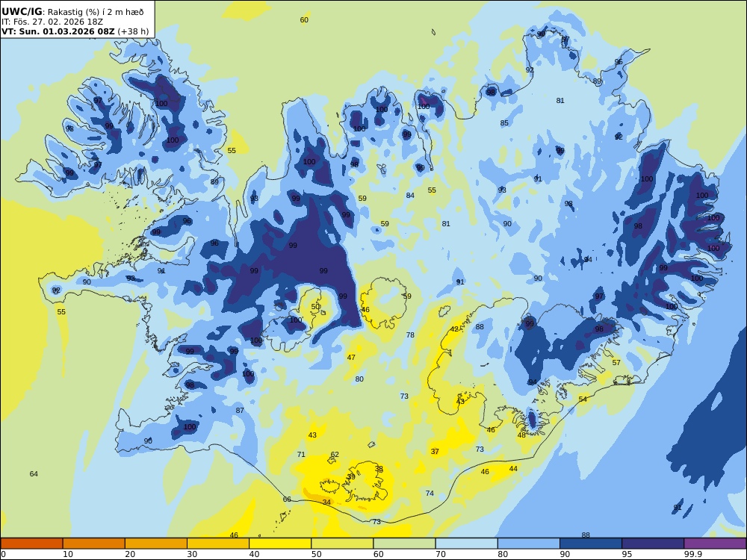Click the '62' humidity value on the map
The image size is (747, 560).
[x=335, y=455]
